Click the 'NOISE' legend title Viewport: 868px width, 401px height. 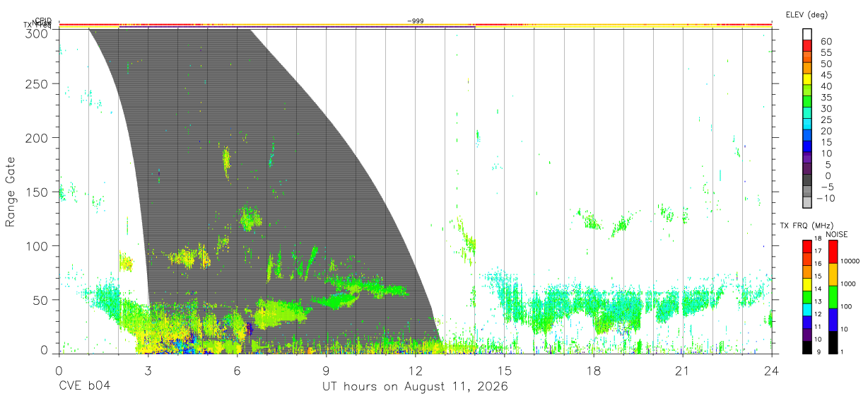837,234
